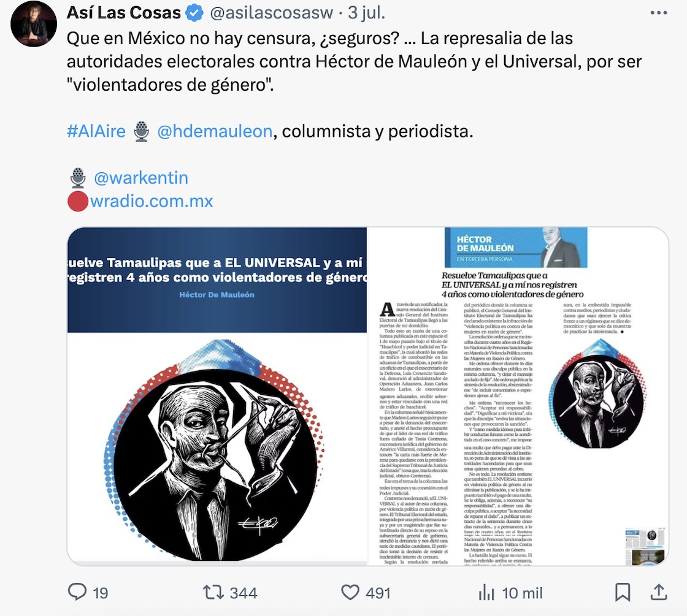Click the 344 reposts count

click(244, 593)
